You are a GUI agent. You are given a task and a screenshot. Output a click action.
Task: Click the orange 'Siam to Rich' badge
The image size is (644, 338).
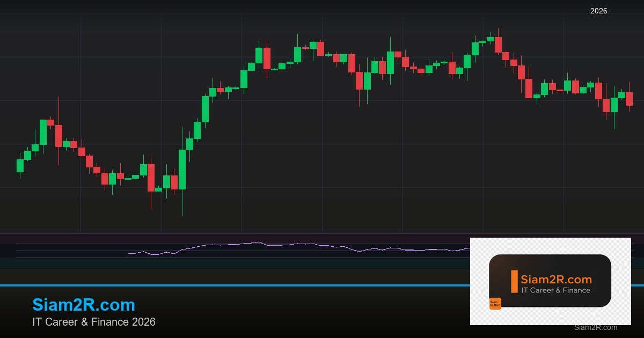click(x=495, y=304)
